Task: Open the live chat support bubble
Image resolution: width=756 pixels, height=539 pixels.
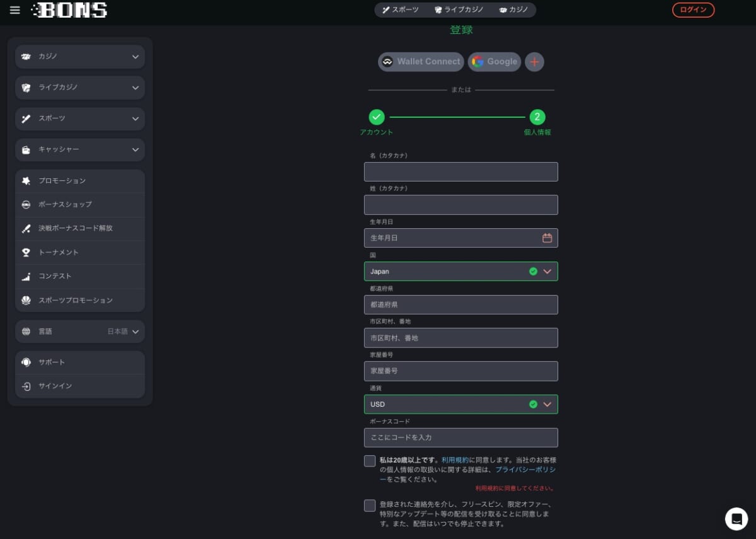Action: [736, 518]
